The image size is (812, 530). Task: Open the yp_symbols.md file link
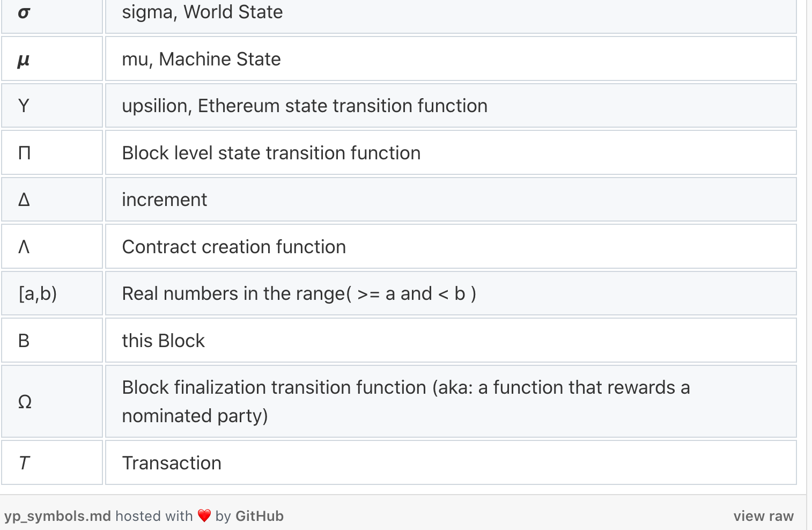point(58,516)
